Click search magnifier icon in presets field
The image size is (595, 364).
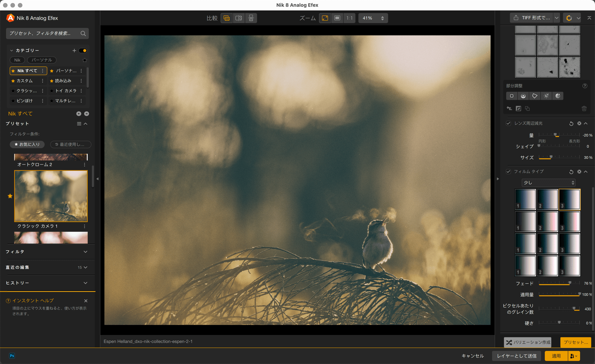[x=83, y=33]
